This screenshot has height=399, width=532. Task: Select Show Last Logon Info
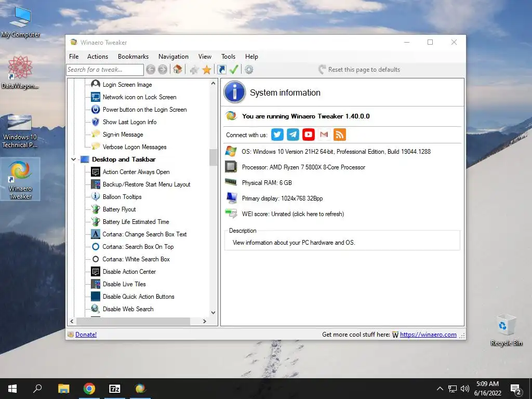(129, 122)
